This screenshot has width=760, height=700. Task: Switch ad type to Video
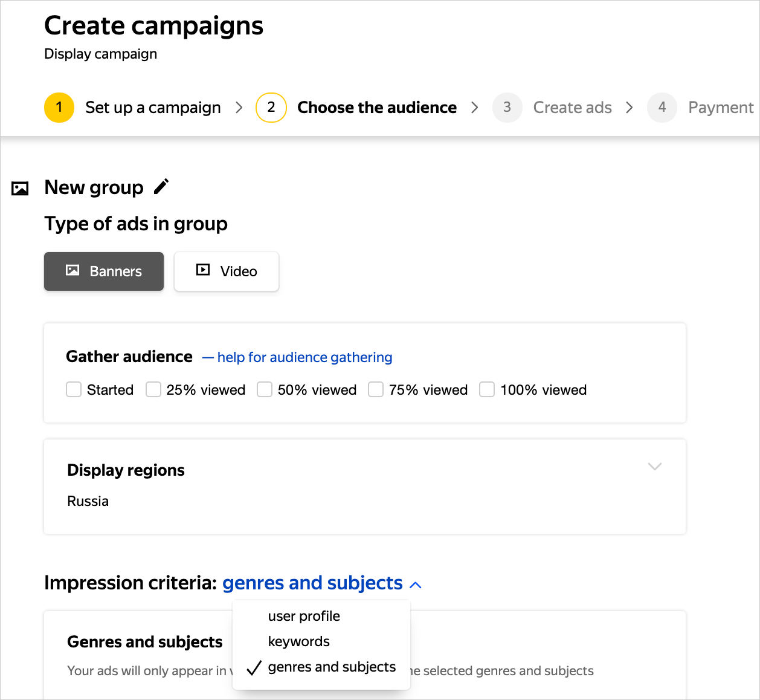coord(227,271)
